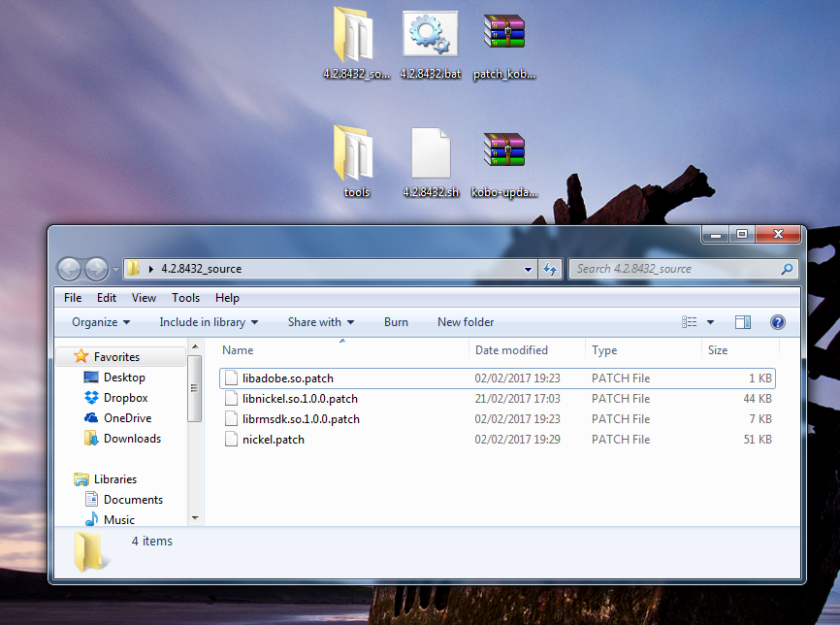
Task: Open the Share with dropdown
Action: 321,322
